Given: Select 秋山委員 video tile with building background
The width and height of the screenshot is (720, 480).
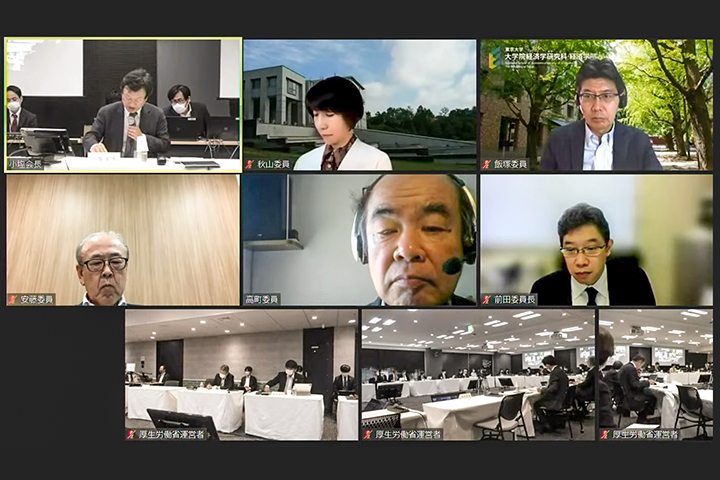Looking at the screenshot, I should (360, 105).
